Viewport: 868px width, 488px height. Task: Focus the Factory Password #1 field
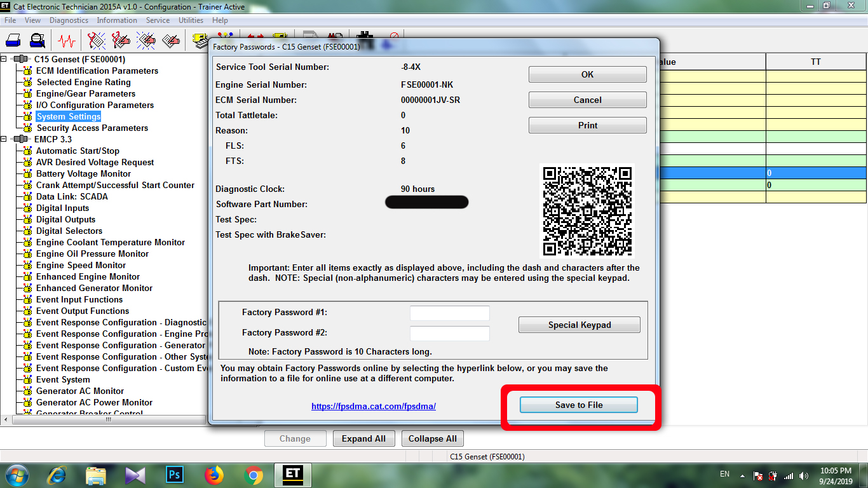pos(450,313)
